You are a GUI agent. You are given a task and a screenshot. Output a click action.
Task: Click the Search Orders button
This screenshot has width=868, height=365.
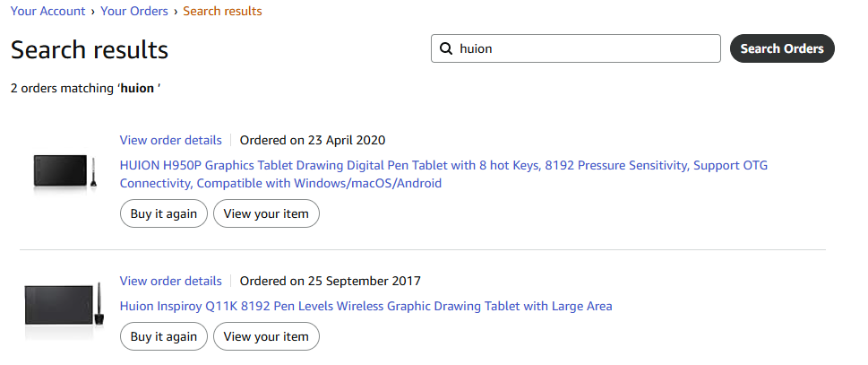click(x=782, y=48)
